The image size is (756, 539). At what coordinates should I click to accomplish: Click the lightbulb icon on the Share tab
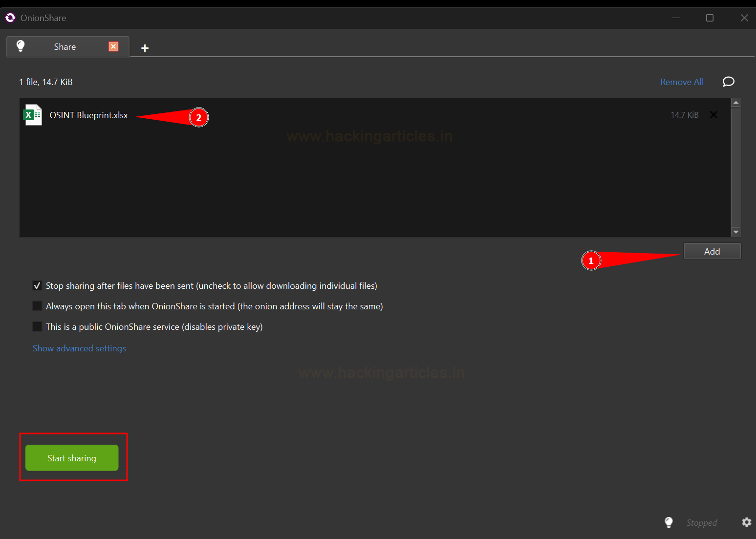[21, 46]
